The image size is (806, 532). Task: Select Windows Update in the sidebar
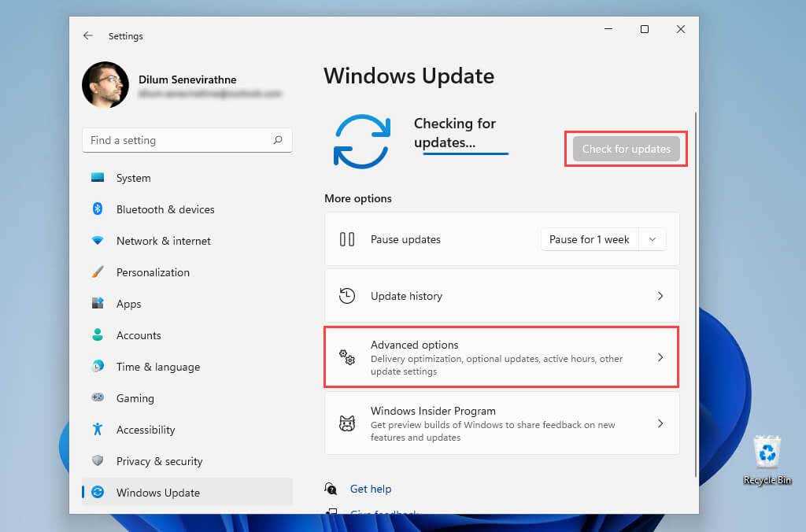coord(187,493)
